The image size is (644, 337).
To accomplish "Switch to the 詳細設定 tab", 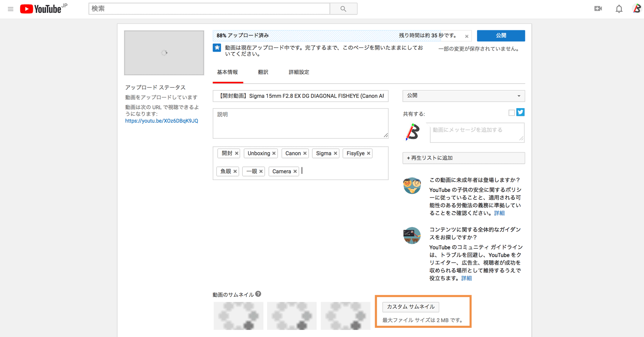I will click(299, 72).
